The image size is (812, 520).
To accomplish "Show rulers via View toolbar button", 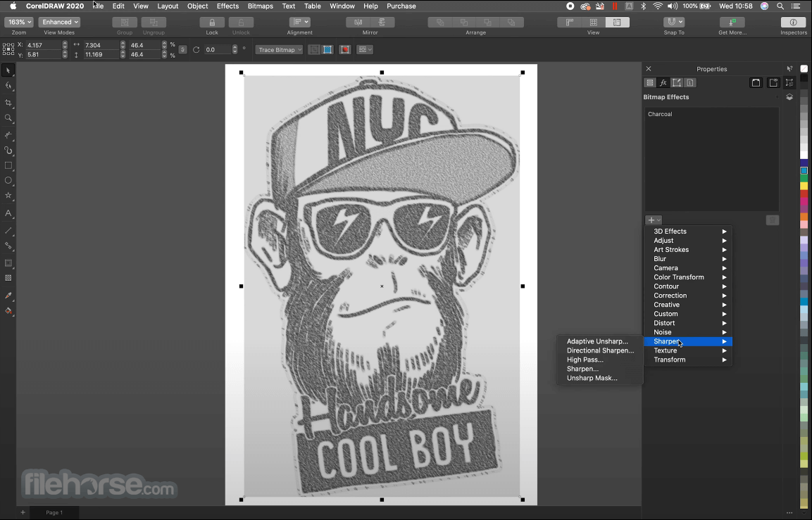I will (x=569, y=23).
